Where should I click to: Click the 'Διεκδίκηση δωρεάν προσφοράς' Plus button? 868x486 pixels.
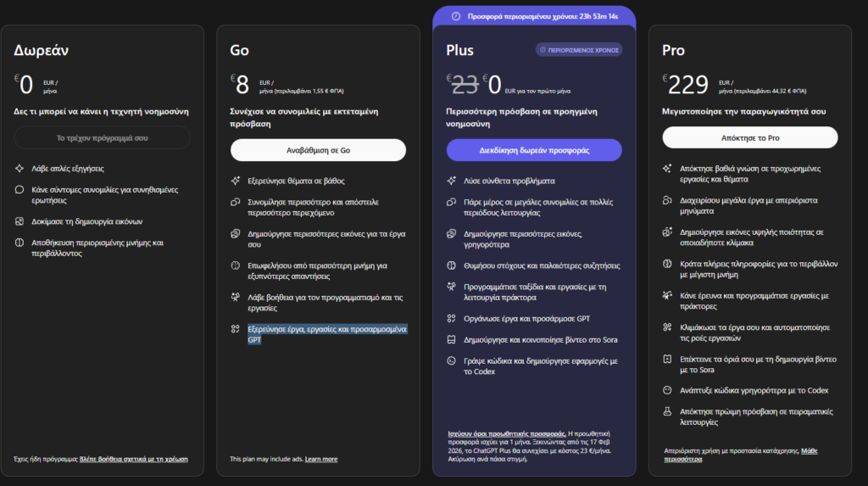point(534,150)
